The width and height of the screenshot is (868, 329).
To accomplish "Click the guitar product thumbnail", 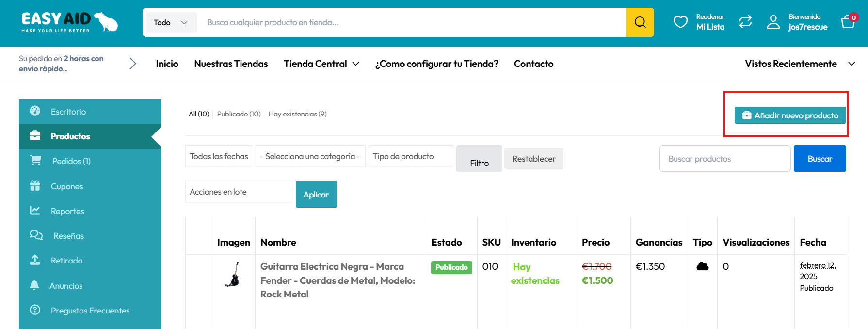I will coord(233,275).
